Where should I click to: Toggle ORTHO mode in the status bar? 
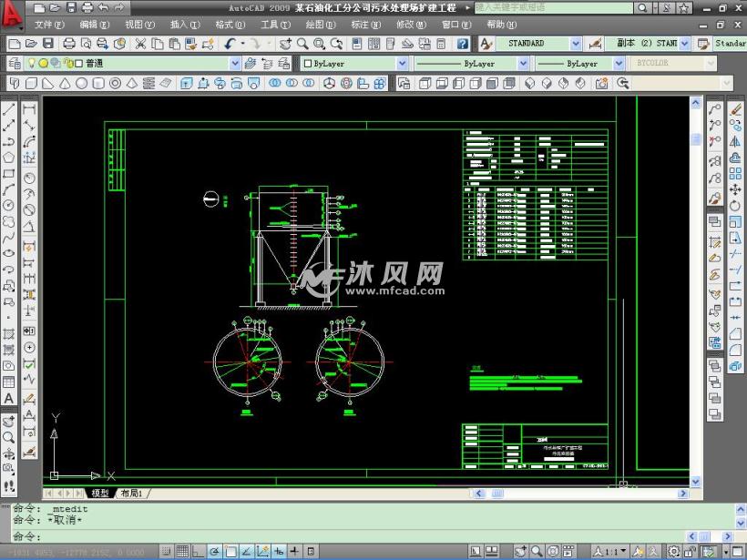point(197,550)
